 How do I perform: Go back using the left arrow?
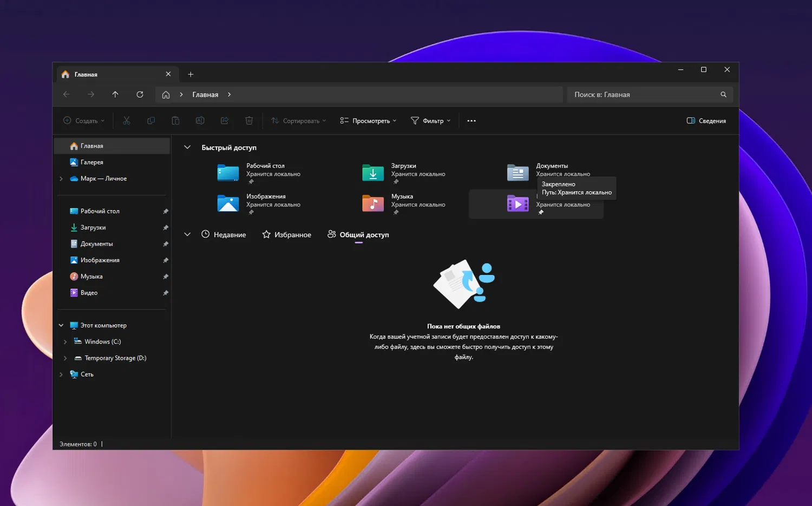pyautogui.click(x=67, y=95)
